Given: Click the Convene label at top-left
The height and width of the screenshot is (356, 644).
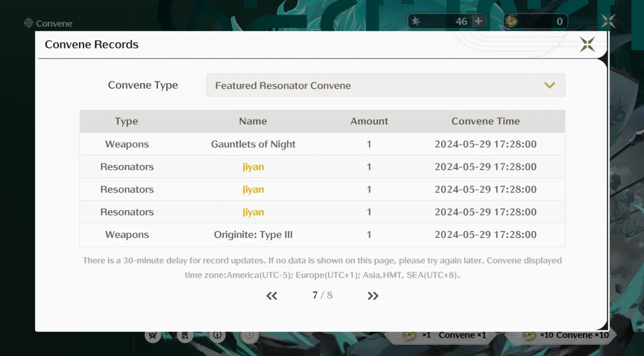Looking at the screenshot, I should [x=54, y=23].
